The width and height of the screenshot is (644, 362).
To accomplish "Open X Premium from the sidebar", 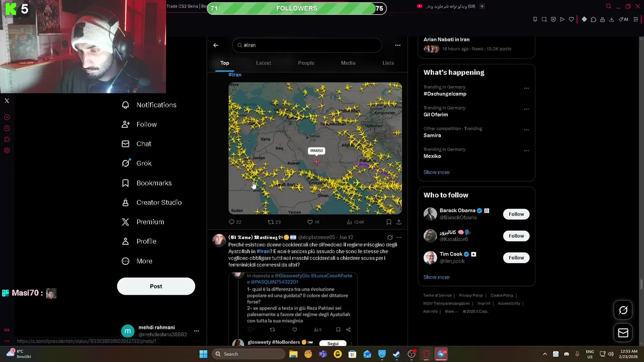I will (x=143, y=222).
